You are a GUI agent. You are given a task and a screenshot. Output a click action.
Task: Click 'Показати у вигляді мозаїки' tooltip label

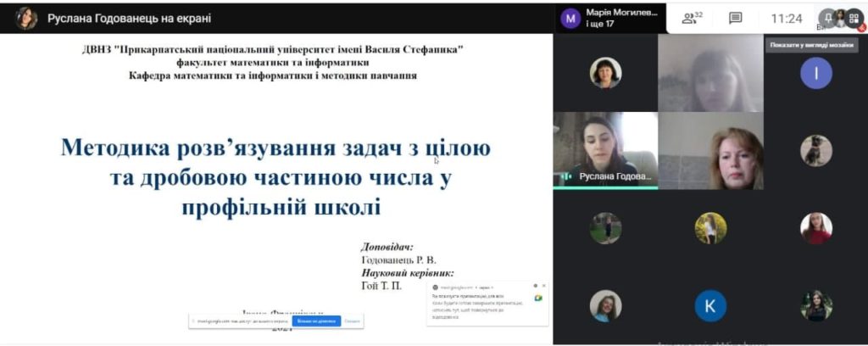811,46
